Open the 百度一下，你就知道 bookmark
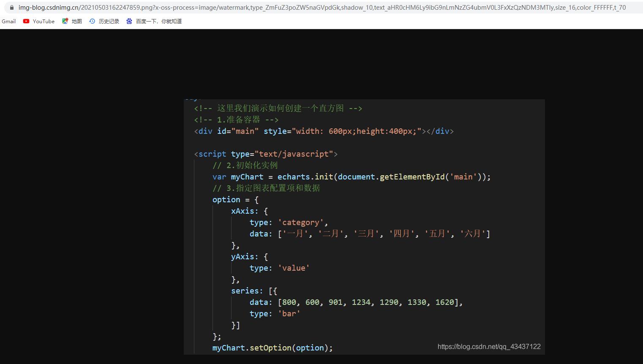 coord(159,21)
